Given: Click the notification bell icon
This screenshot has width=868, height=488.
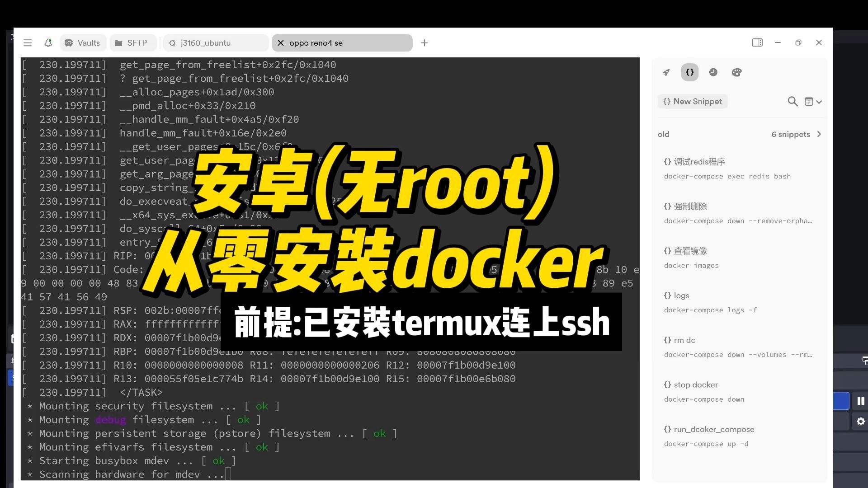Looking at the screenshot, I should pos(48,42).
